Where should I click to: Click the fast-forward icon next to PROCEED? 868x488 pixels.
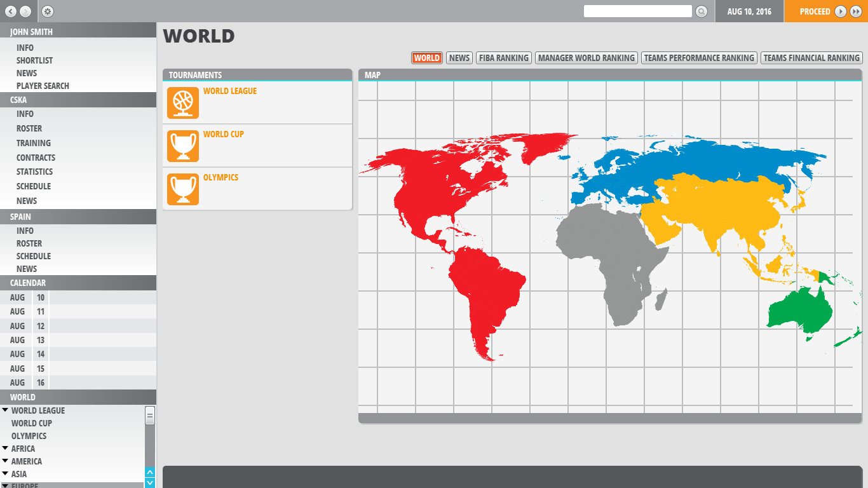tap(855, 11)
